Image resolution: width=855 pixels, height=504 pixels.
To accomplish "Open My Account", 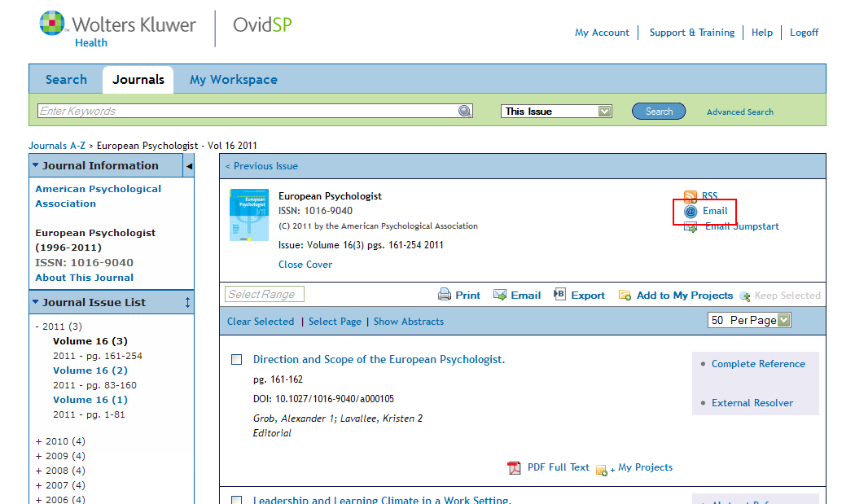I will pos(602,33).
